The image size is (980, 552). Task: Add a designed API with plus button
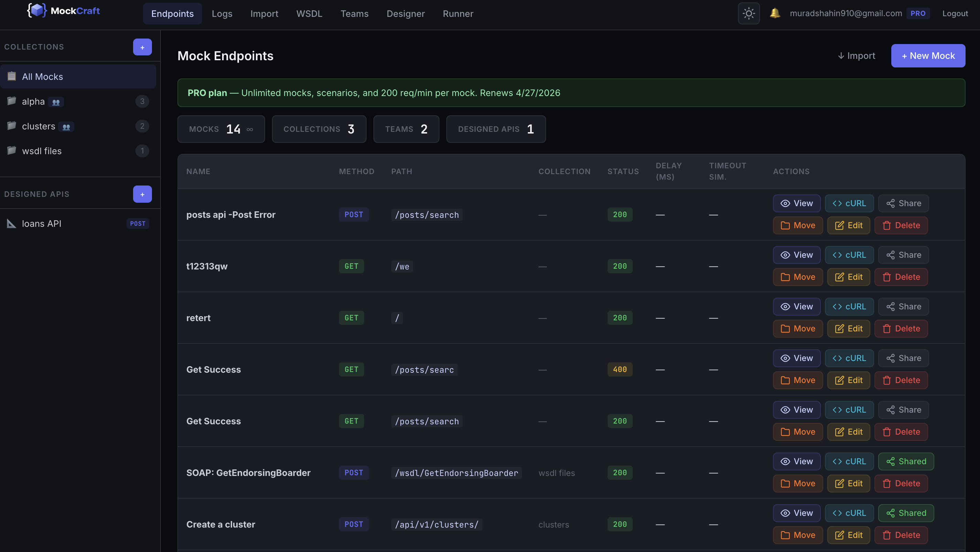point(142,194)
